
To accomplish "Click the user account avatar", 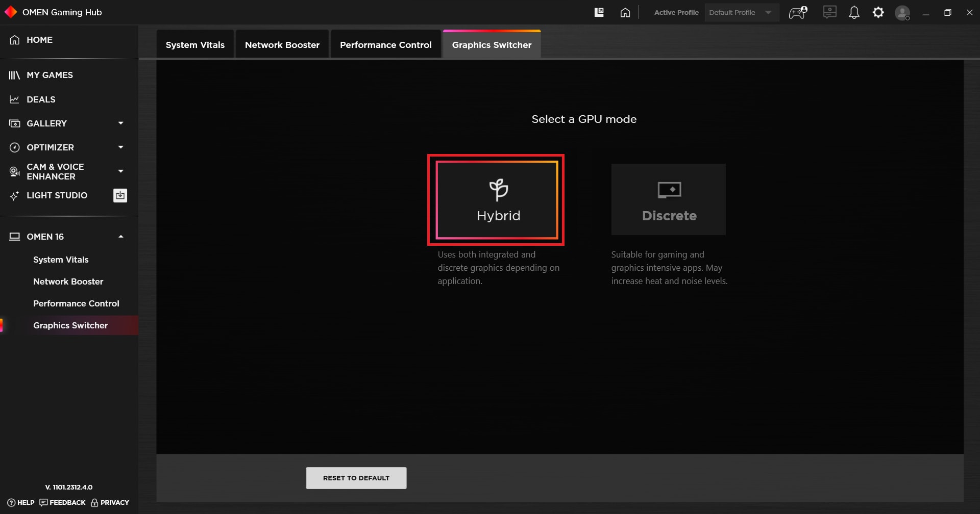I will [902, 13].
